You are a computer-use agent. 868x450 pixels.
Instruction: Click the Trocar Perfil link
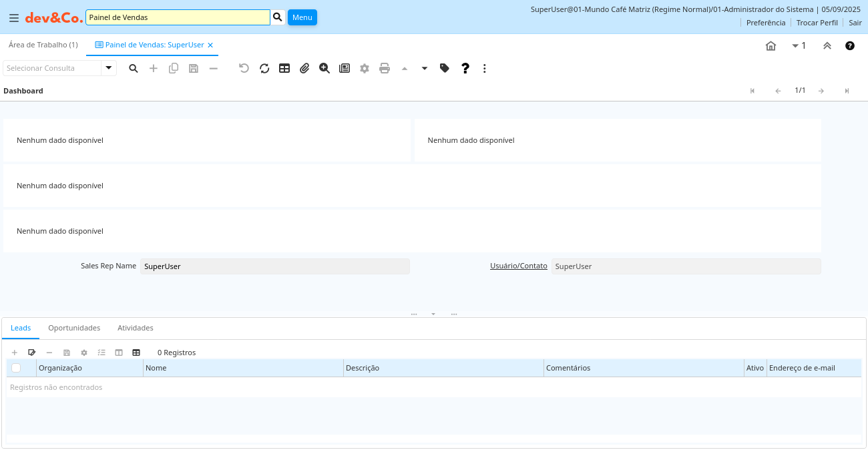pyautogui.click(x=817, y=23)
